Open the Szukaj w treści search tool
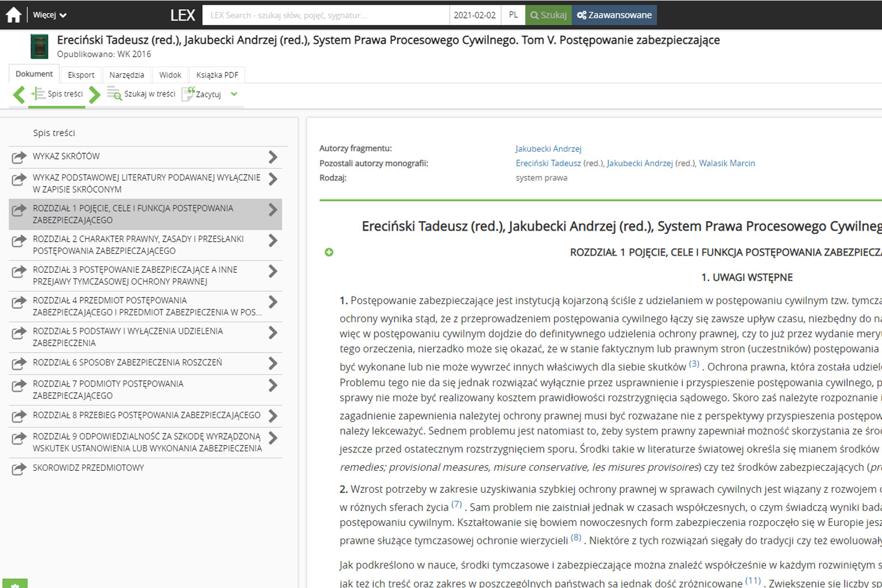This screenshot has height=588, width=882. (141, 94)
